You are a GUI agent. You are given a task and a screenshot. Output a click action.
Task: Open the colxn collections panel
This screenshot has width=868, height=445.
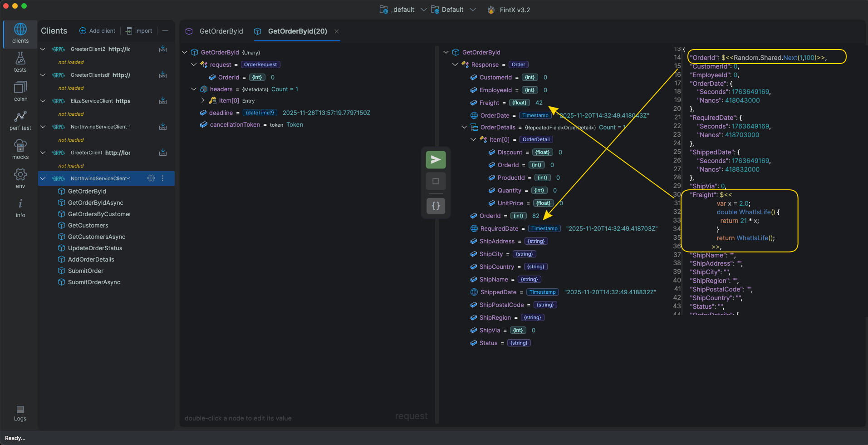pos(20,91)
